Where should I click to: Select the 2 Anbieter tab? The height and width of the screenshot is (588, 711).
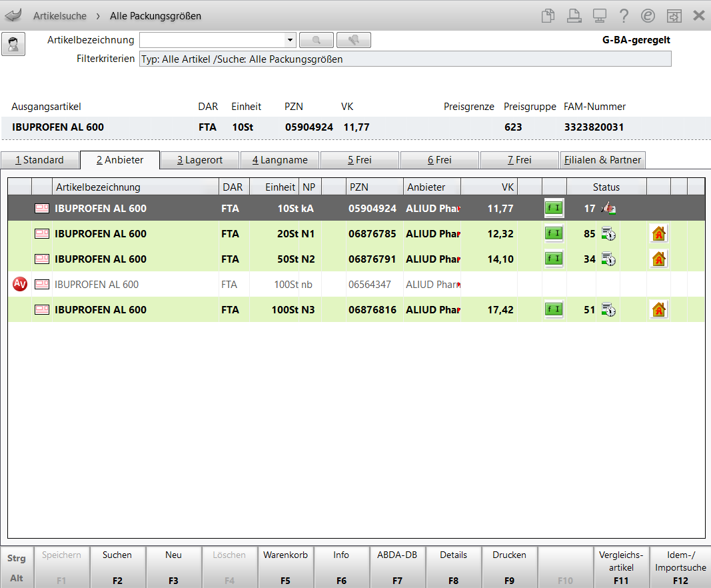(x=120, y=160)
